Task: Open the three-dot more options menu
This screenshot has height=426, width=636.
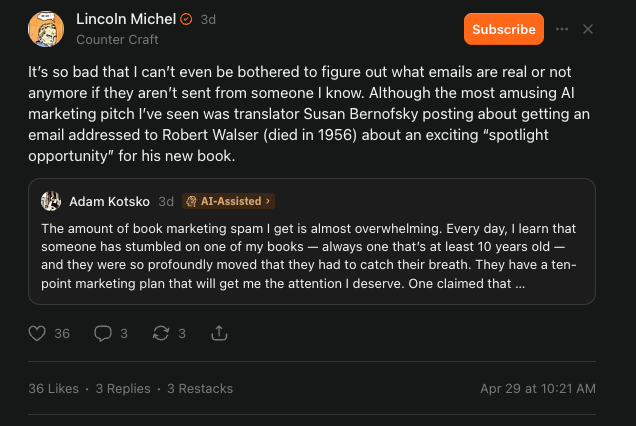Action: click(562, 29)
